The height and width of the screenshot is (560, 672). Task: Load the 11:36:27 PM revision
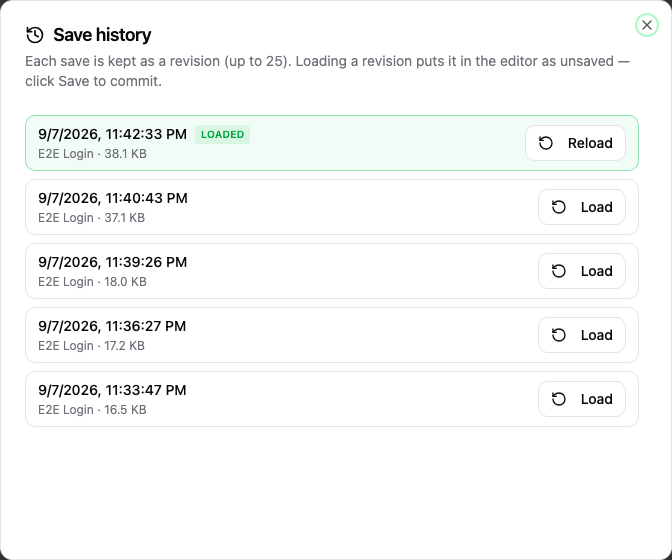582,335
